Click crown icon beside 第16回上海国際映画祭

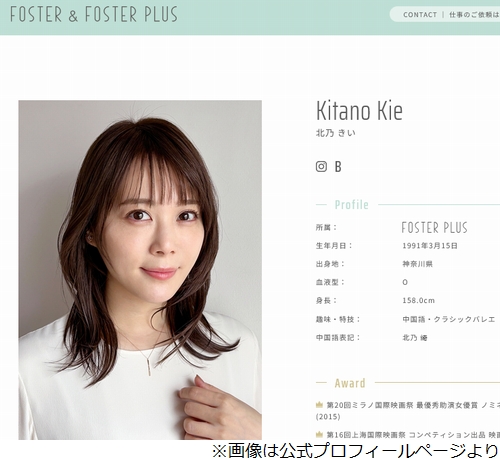click(319, 435)
